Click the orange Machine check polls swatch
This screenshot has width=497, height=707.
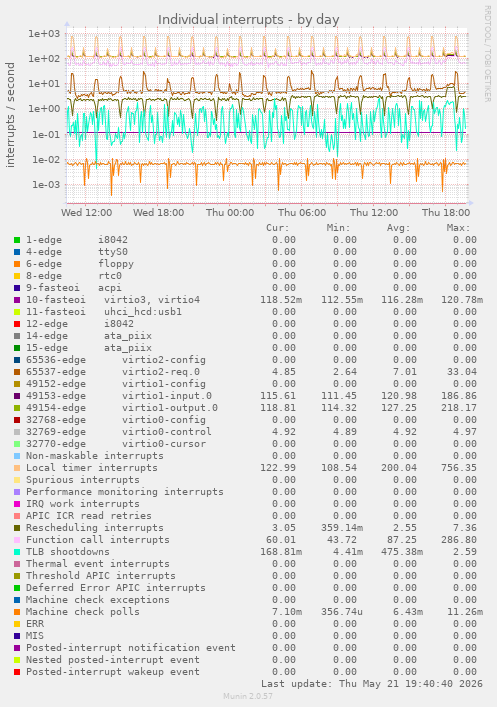pyautogui.click(x=17, y=612)
